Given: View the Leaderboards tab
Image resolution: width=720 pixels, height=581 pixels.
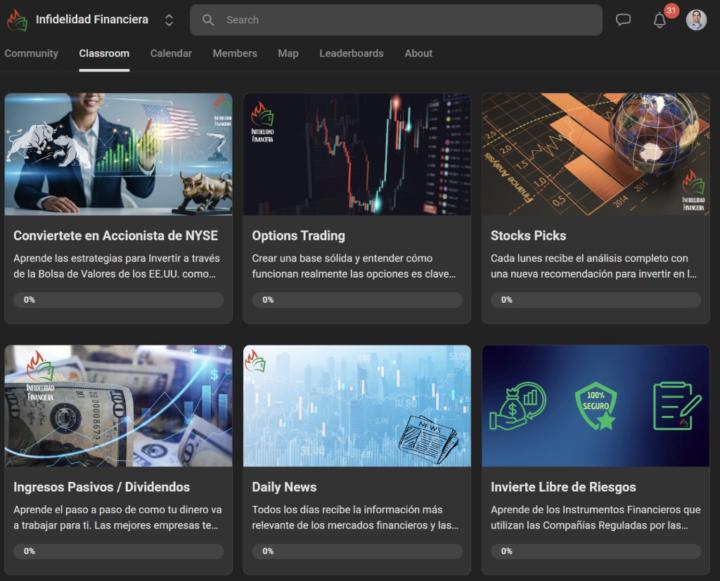Looking at the screenshot, I should [351, 53].
